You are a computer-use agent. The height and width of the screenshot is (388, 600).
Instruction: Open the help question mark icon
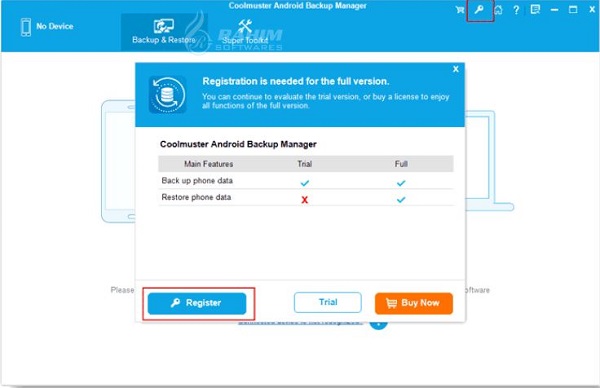[x=516, y=10]
